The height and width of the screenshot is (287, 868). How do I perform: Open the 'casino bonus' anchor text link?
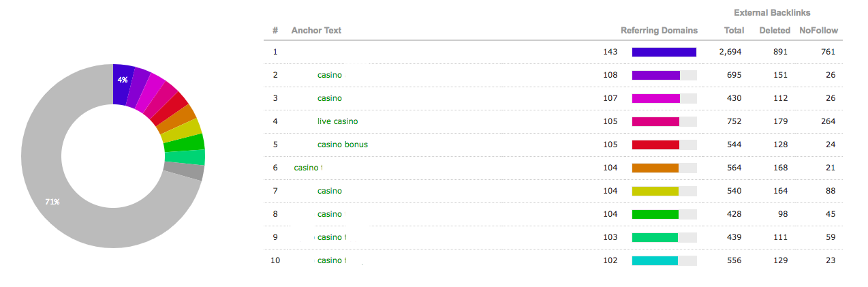343,145
